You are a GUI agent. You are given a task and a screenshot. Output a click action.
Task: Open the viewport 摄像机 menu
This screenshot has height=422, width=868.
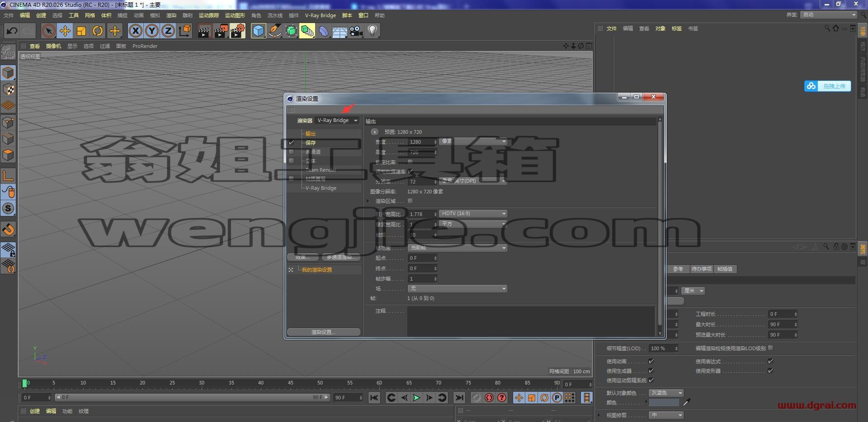[53, 46]
